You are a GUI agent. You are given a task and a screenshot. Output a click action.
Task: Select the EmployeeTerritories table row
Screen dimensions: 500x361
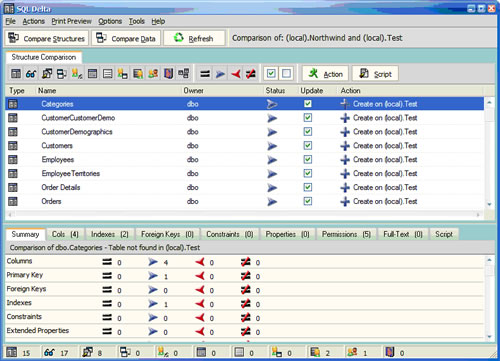245,173
